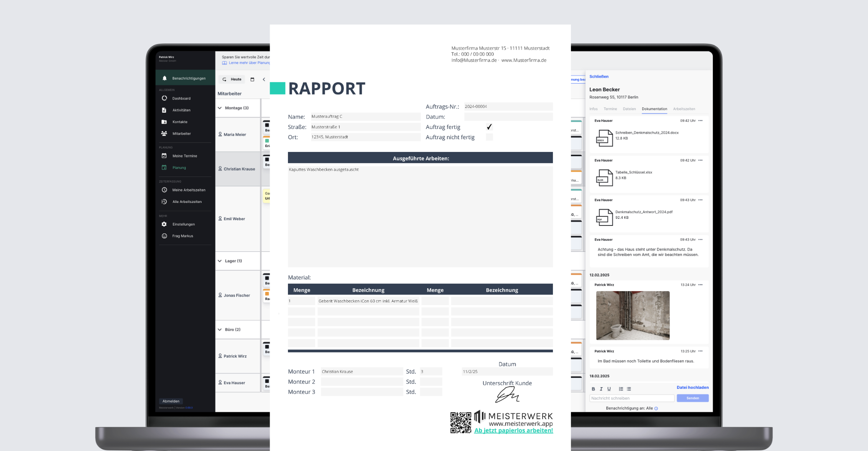This screenshot has width=868, height=451.
Task: Click the QR code on the Rapport
Action: coord(461,423)
